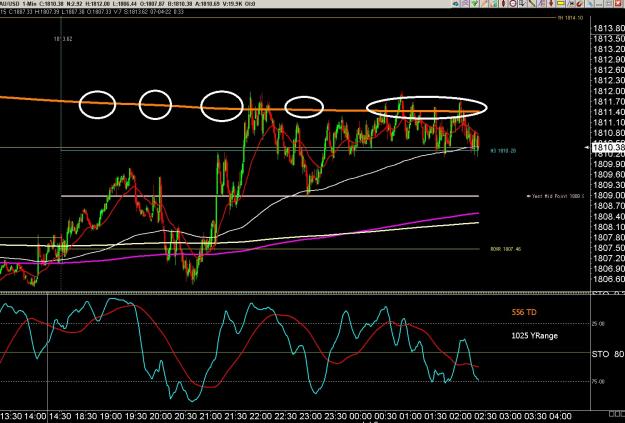The height and width of the screenshot is (423, 625).
Task: Click the 1813.80 price axis label
Action: pos(609,28)
